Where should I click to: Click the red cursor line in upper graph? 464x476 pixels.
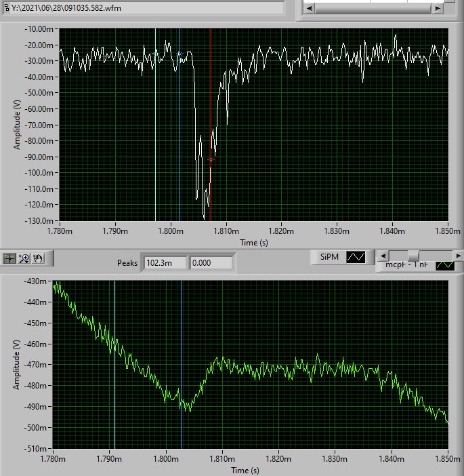(211, 125)
